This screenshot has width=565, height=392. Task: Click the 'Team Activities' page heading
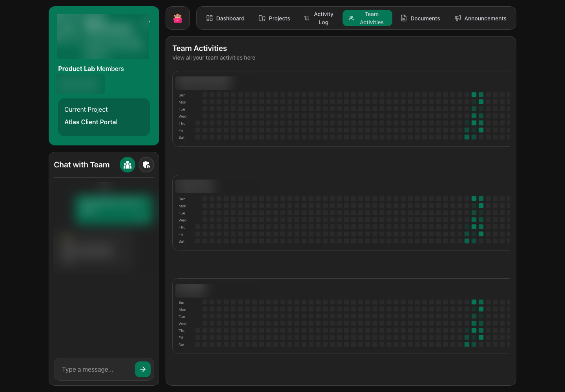[200, 48]
